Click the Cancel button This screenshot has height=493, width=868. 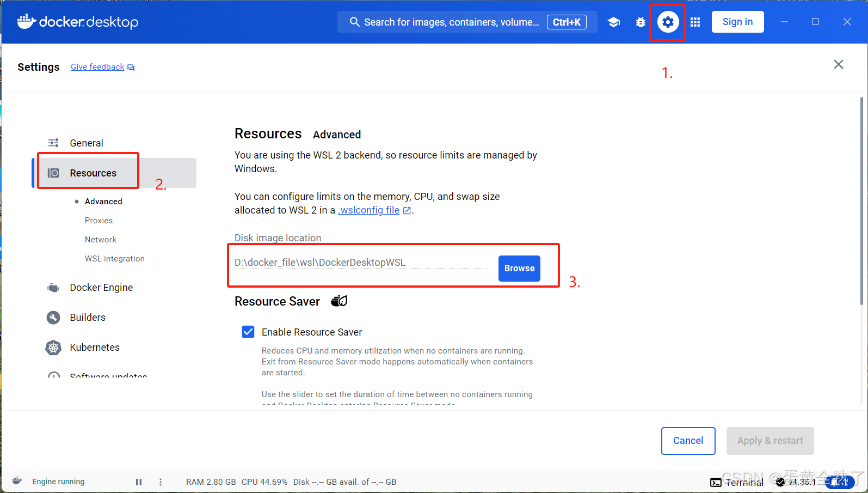click(688, 441)
